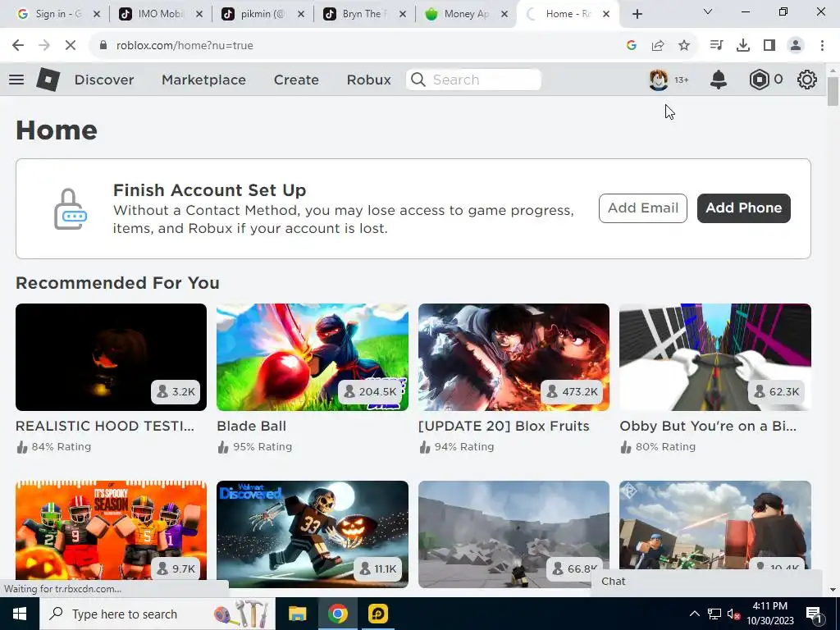
Task: Go back with the browser back arrow
Action: (18, 46)
